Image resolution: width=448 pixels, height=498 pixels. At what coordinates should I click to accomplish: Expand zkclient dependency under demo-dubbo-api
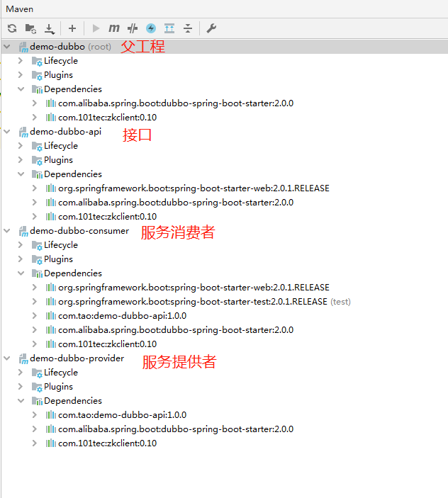click(x=35, y=217)
